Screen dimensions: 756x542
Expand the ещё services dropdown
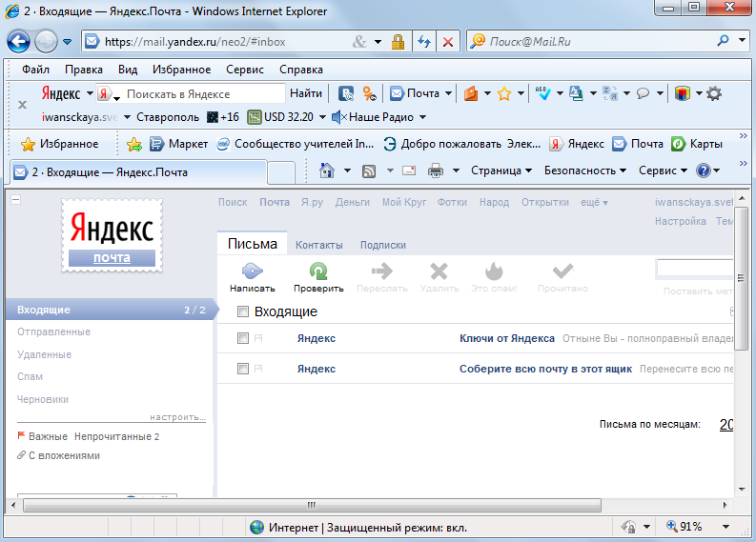(594, 202)
